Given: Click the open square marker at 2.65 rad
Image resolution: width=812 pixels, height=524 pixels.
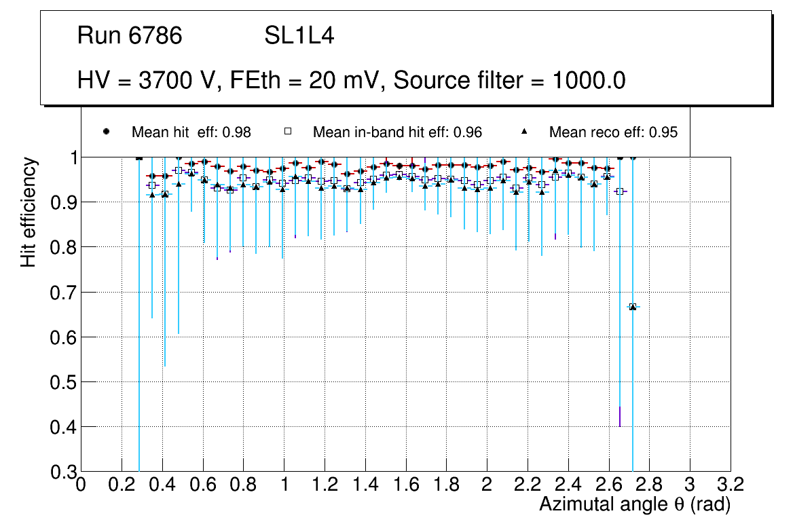Looking at the screenshot, I should pos(619,191).
